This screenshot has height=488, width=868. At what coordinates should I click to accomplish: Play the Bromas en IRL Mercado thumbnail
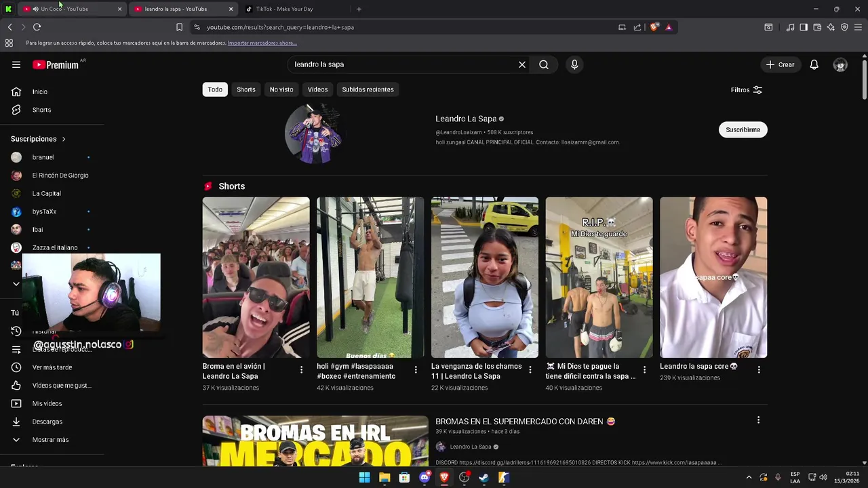pyautogui.click(x=315, y=441)
